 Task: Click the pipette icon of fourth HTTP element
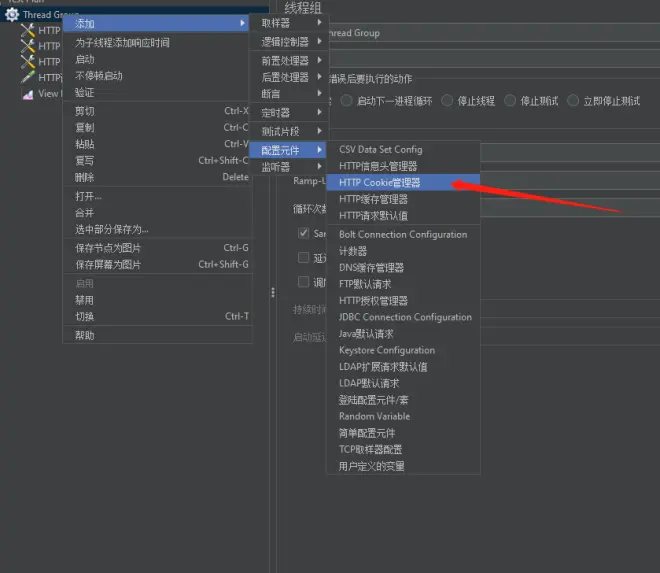[28, 78]
